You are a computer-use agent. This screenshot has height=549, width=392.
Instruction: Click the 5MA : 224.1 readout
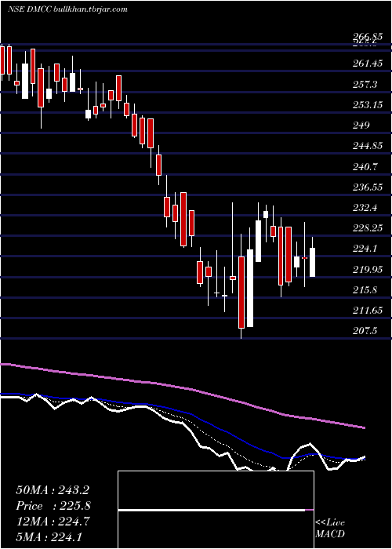click(x=49, y=536)
